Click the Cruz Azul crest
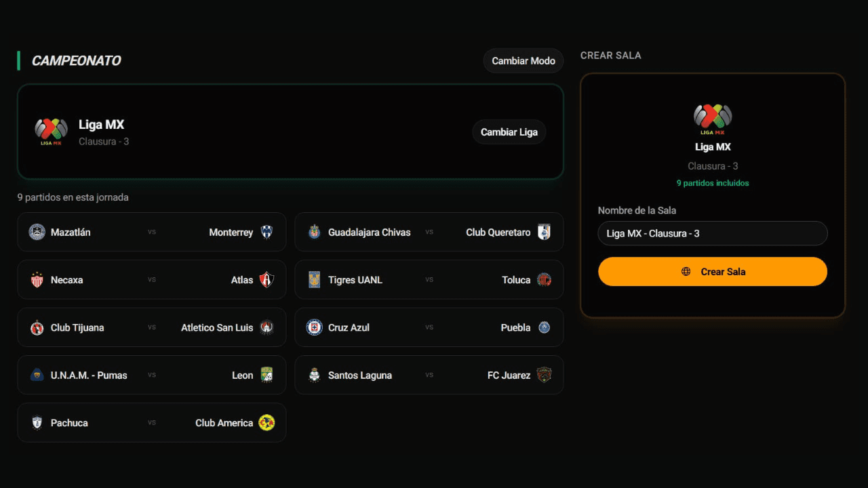Viewport: 868px width, 488px height. tap(314, 327)
